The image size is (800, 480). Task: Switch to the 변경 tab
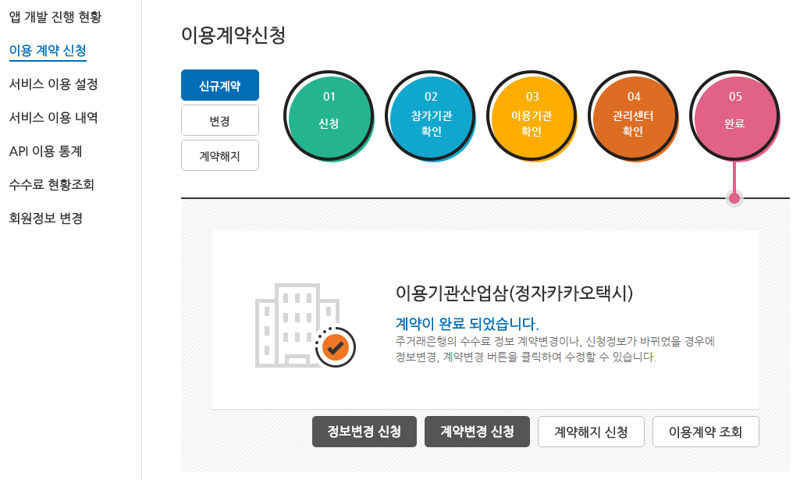[220, 120]
